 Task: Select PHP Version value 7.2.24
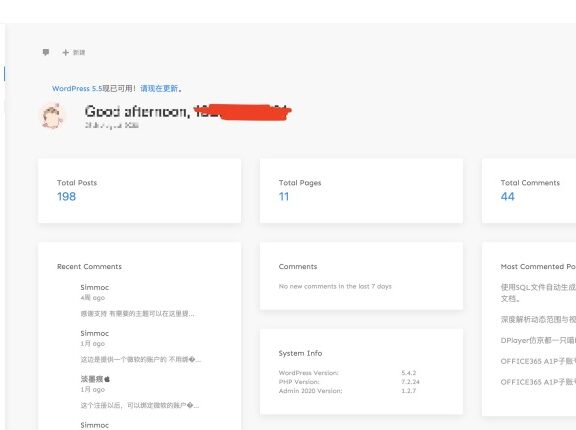pos(410,382)
